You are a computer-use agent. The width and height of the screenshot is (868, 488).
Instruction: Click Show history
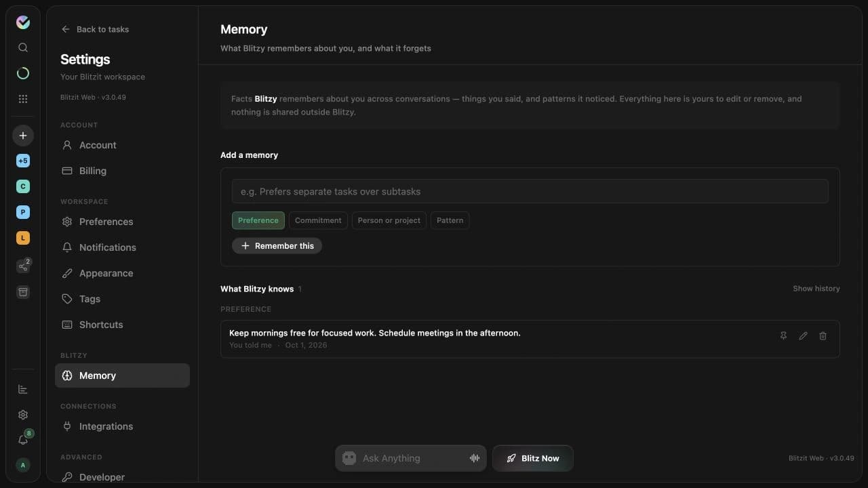pos(816,289)
